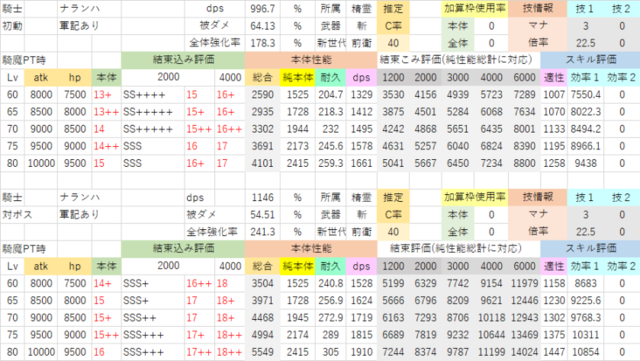Click the 総合 value 2590

tap(262, 95)
